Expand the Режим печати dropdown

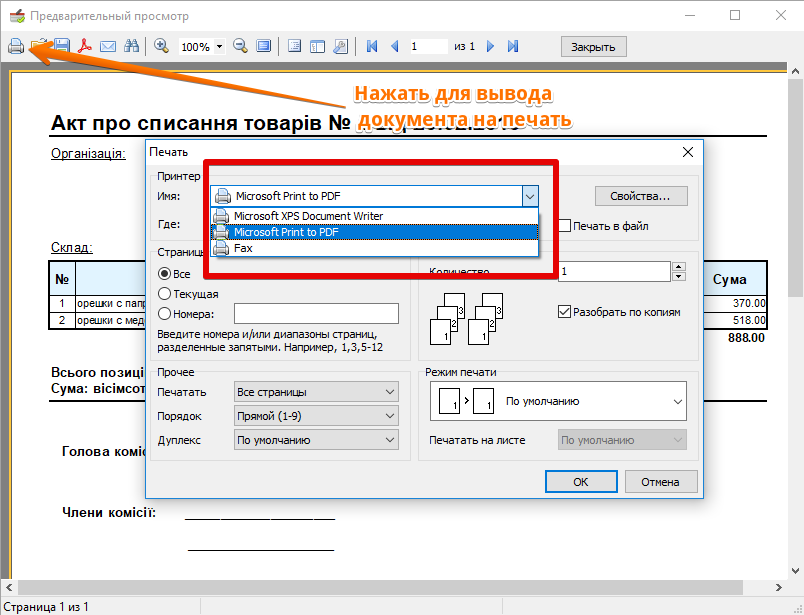558,401
